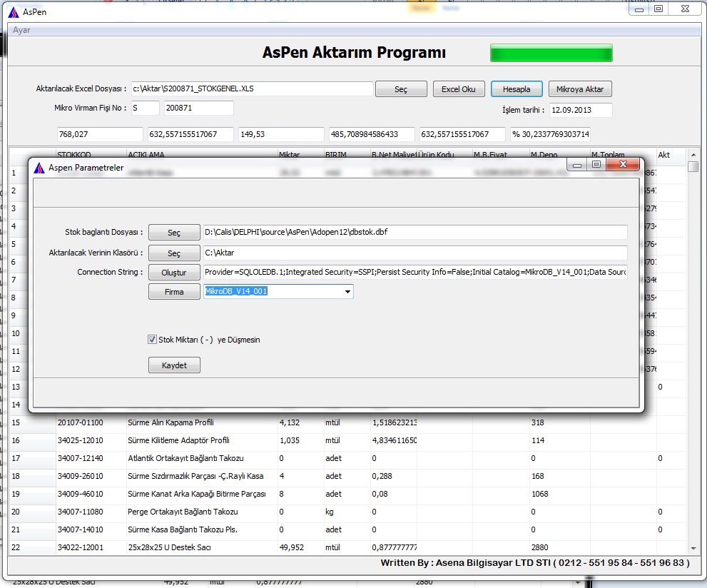Click the Connection String text field
Screen dimensions: 707x588
click(414, 273)
